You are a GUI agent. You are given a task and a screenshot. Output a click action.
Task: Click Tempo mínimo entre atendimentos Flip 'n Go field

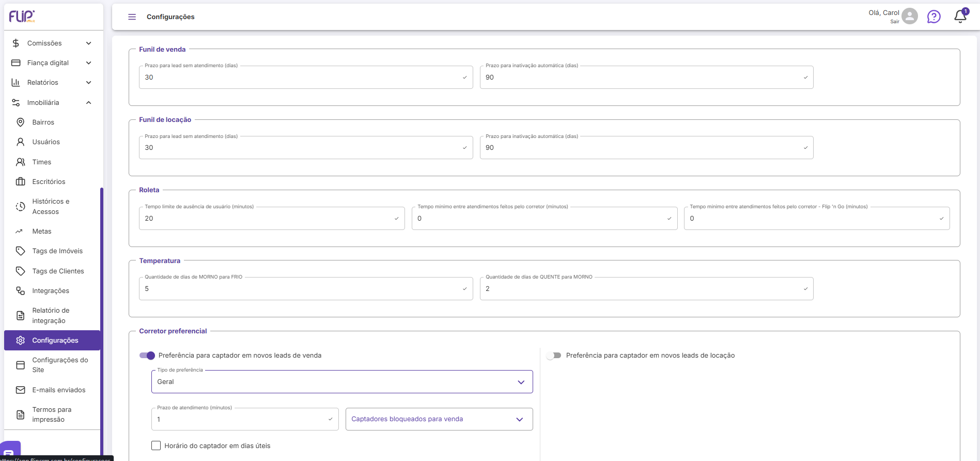817,219
